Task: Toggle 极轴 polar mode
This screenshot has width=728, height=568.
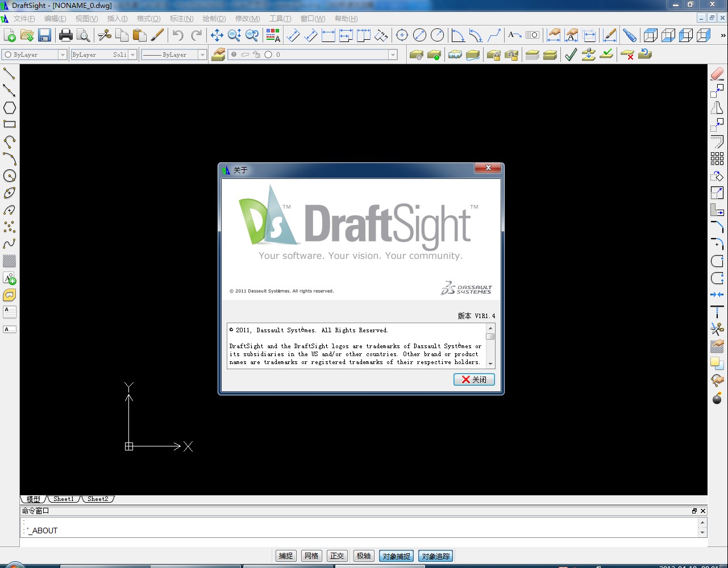Action: [x=364, y=556]
